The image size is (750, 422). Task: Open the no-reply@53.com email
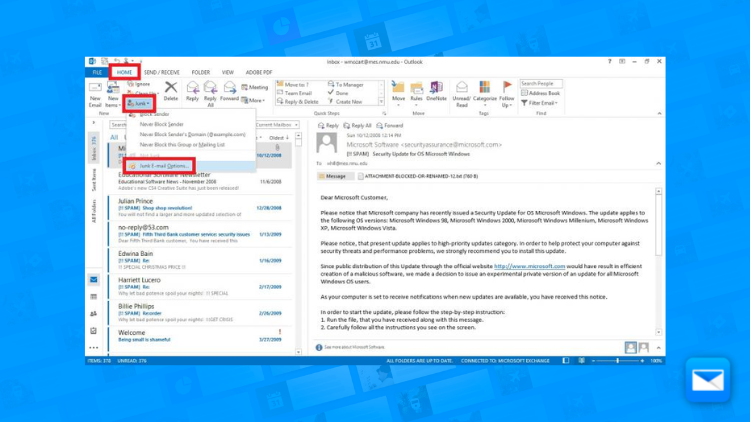[200, 234]
